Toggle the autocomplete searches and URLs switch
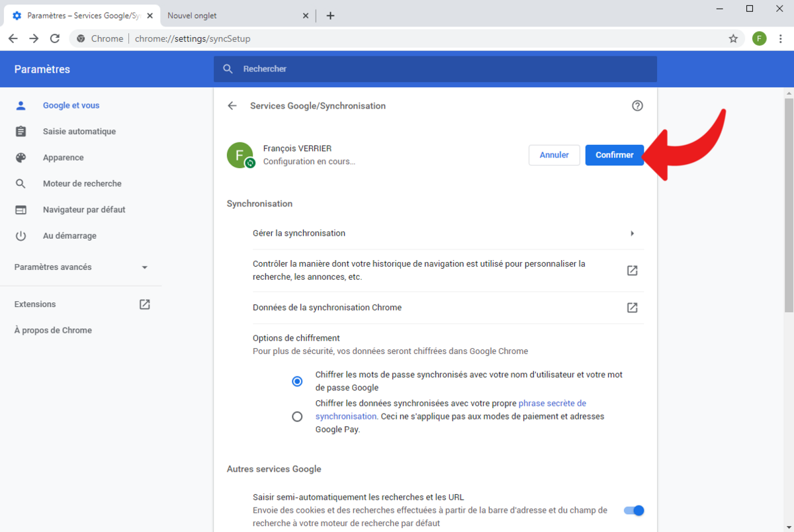Viewport: 794px width, 532px height. pyautogui.click(x=634, y=510)
